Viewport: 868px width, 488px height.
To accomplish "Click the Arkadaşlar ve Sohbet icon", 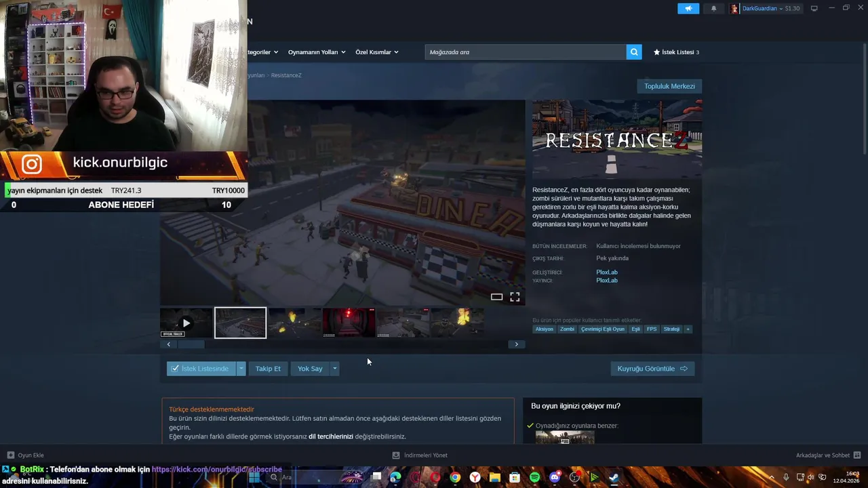I will 857,455.
